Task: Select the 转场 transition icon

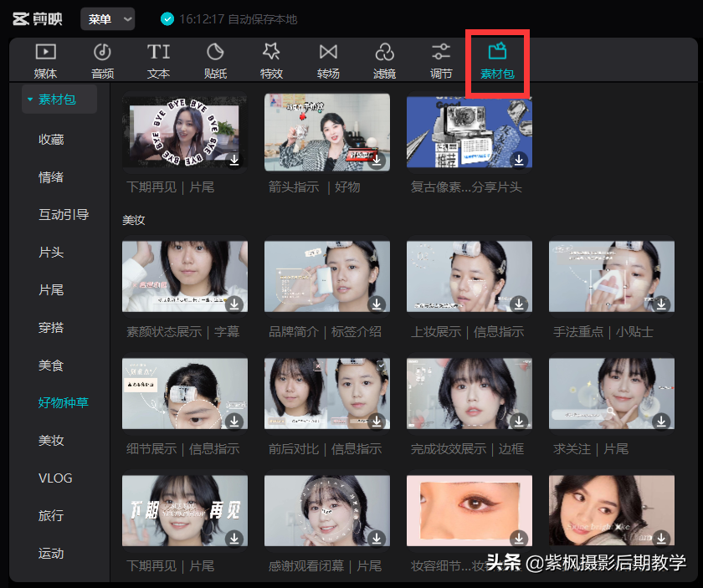Action: click(328, 52)
